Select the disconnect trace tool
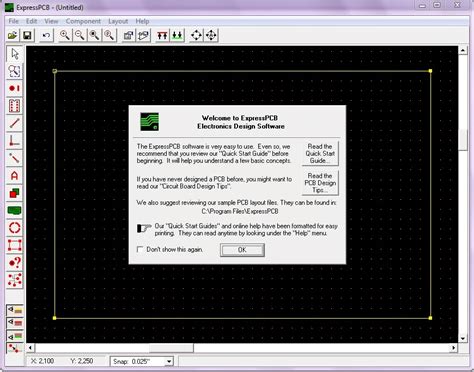Screen dimensions: 474x372 click(x=14, y=158)
